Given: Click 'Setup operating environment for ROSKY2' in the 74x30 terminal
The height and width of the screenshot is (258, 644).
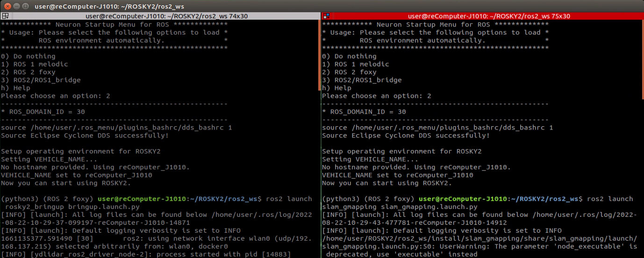Looking at the screenshot, I should point(81,151).
